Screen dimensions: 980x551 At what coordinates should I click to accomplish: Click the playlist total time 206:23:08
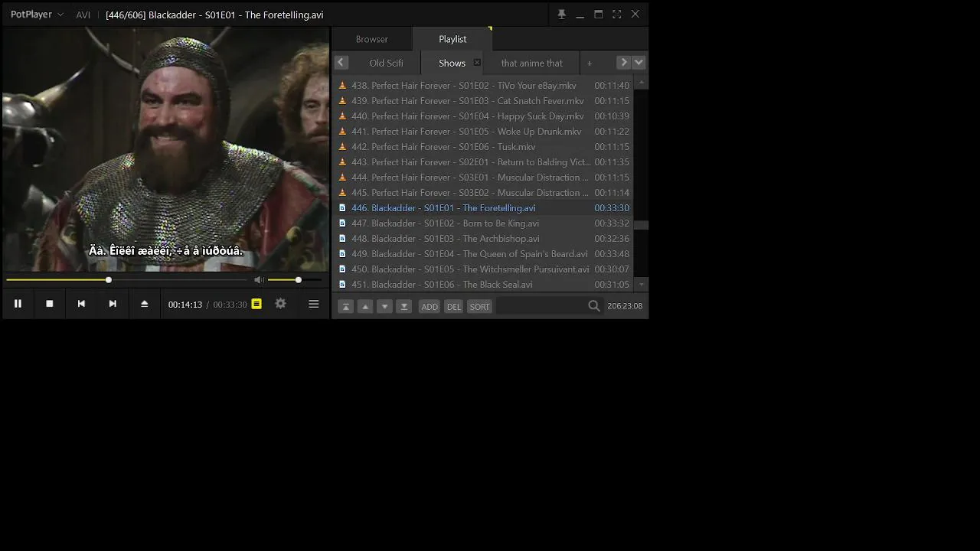pos(625,306)
